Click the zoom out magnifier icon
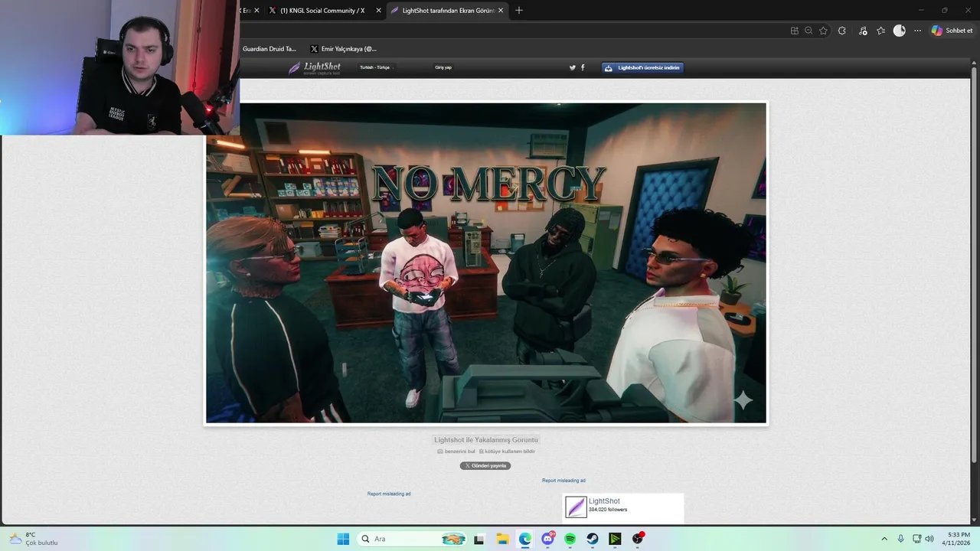 (808, 31)
